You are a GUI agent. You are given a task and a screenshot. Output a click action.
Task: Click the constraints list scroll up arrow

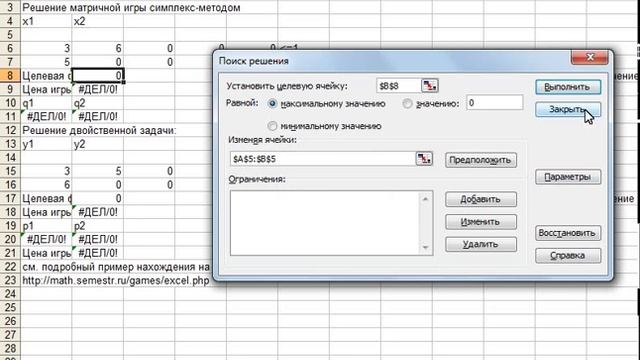coord(426,199)
